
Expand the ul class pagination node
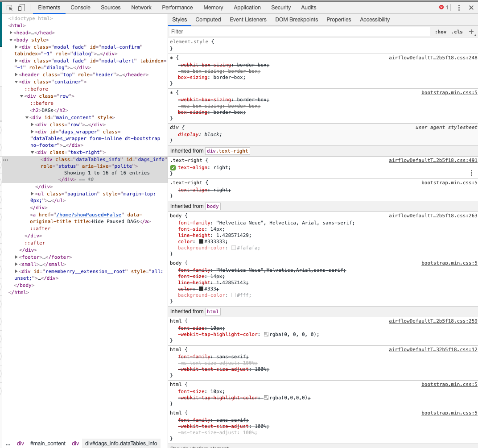[32, 194]
